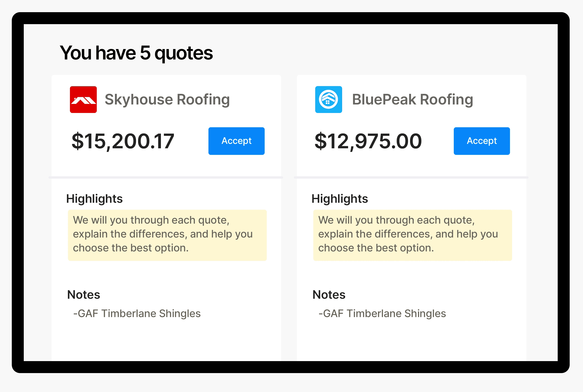583x392 pixels.
Task: Click the $12,975.00 quote price
Action: (368, 141)
